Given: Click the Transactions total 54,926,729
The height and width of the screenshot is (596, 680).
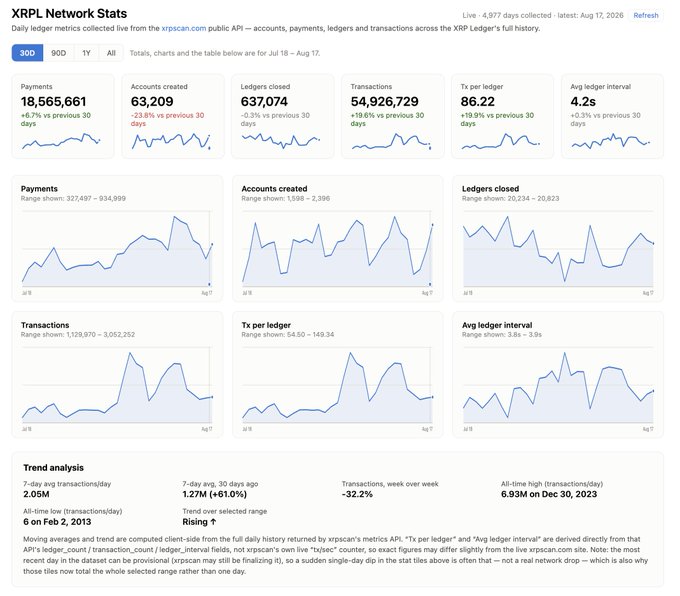Looking at the screenshot, I should 384,102.
